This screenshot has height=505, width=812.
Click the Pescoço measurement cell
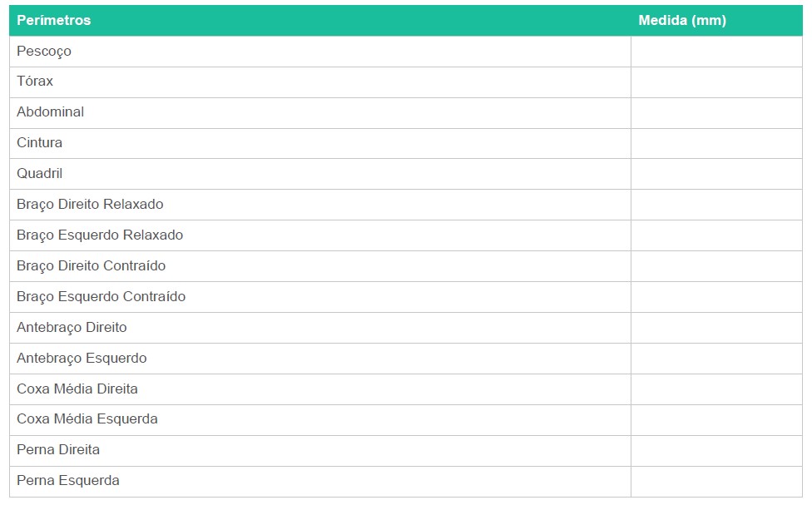point(716,52)
